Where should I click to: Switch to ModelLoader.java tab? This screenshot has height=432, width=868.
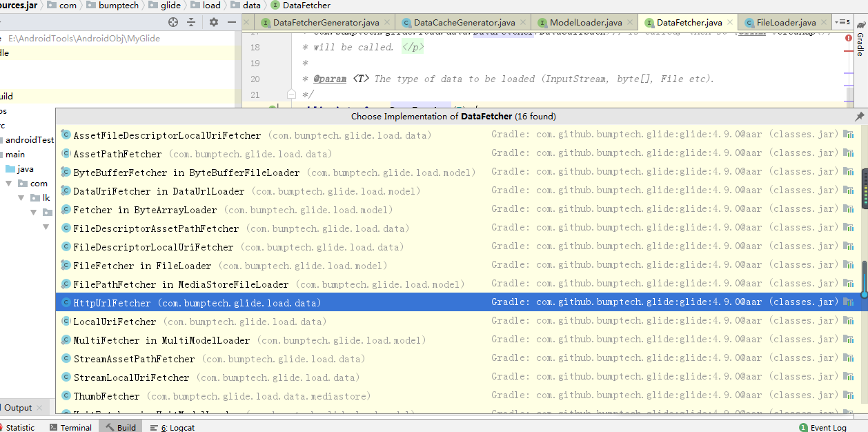click(585, 23)
